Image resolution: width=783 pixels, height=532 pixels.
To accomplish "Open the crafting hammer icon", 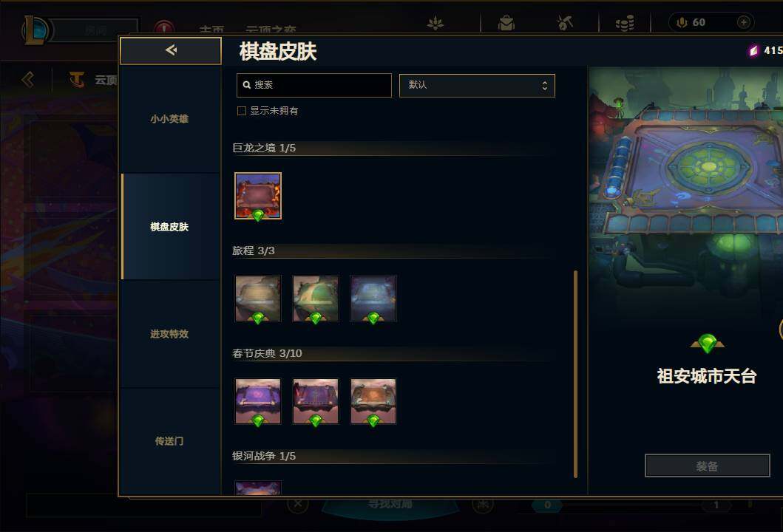I will [565, 22].
